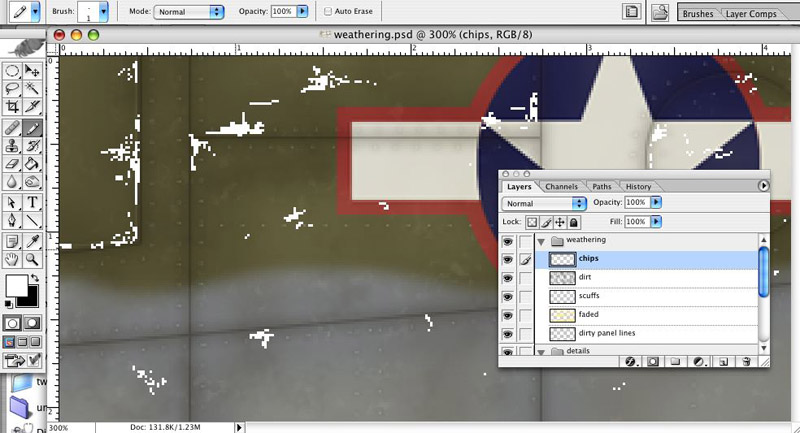Select the Magic Wand tool
800x433 pixels.
click(32, 89)
